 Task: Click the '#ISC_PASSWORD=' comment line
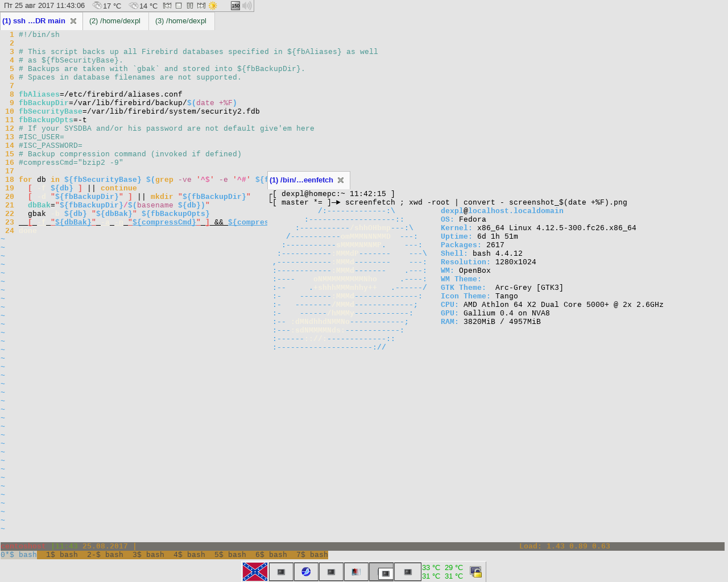tap(51, 145)
